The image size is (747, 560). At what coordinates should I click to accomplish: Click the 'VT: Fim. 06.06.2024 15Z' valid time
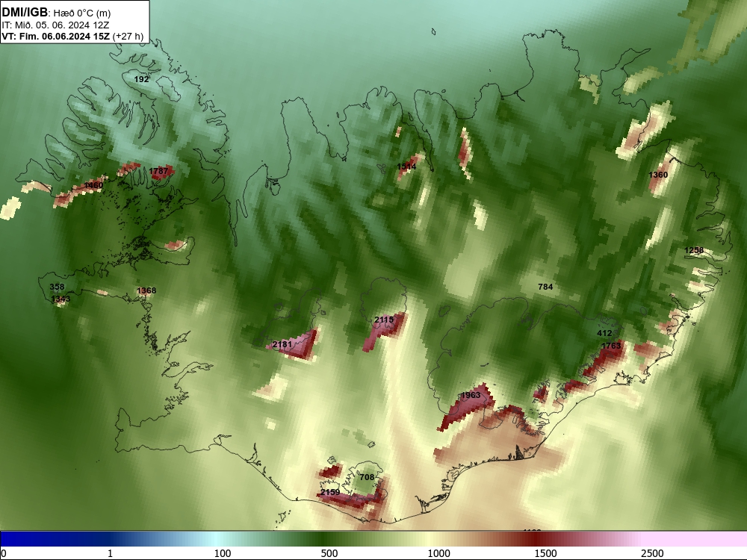pyautogui.click(x=56, y=36)
